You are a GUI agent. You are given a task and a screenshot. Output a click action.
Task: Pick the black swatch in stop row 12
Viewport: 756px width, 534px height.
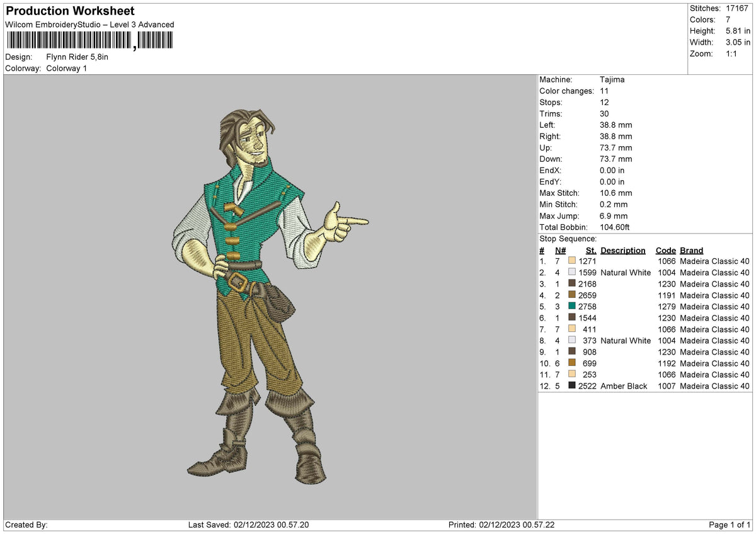(572, 386)
